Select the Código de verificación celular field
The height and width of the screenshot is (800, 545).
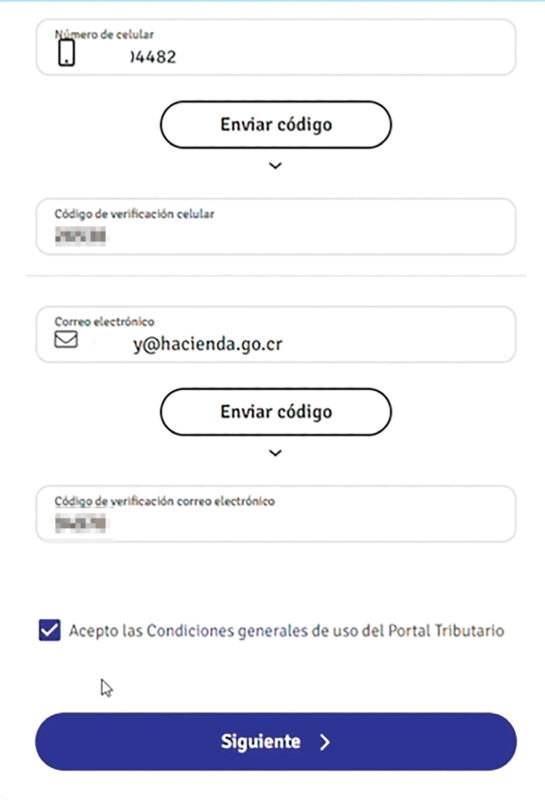[x=276, y=227]
